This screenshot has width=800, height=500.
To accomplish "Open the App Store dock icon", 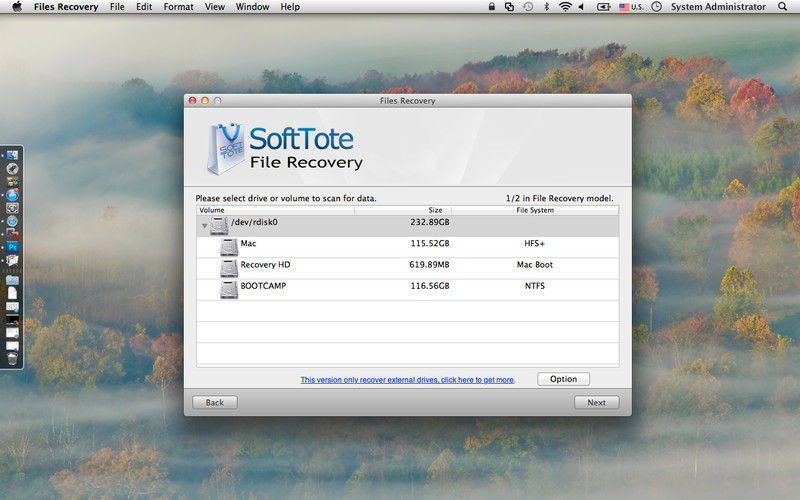I will (12, 194).
